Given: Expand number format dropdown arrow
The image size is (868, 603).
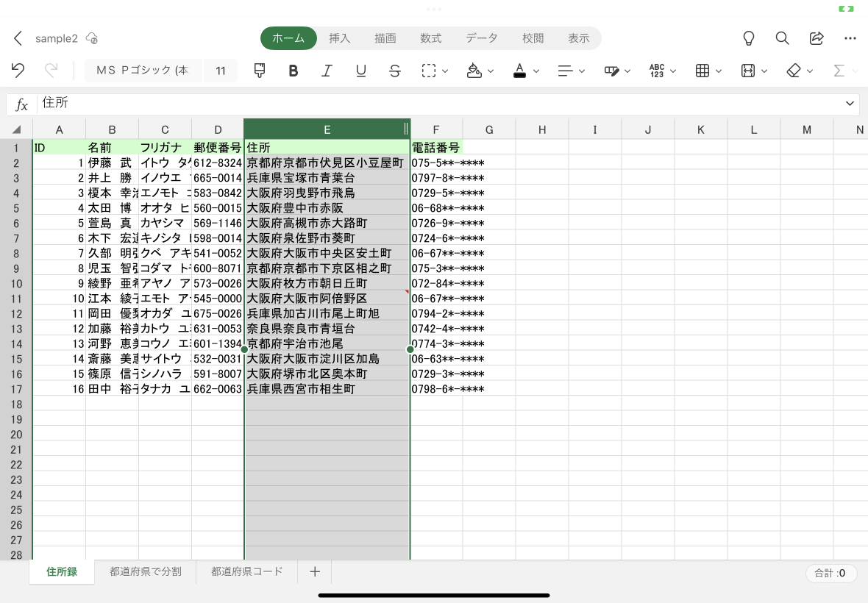Looking at the screenshot, I should pos(673,71).
